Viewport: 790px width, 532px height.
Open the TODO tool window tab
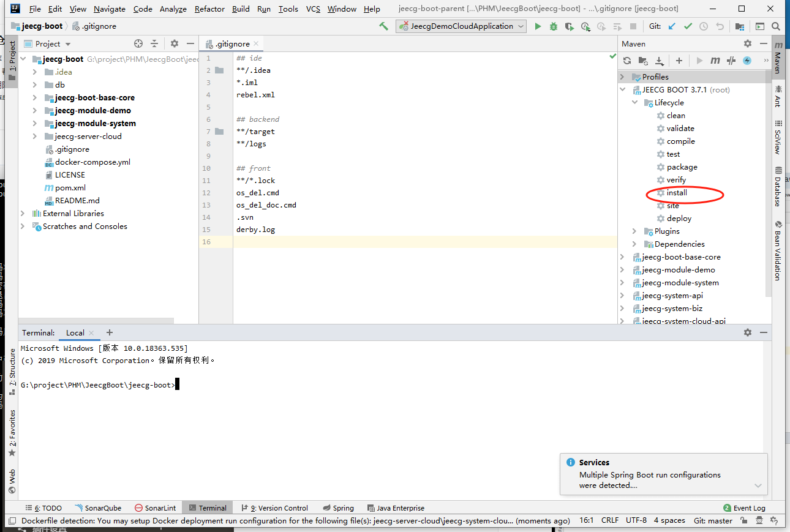[x=43, y=508]
